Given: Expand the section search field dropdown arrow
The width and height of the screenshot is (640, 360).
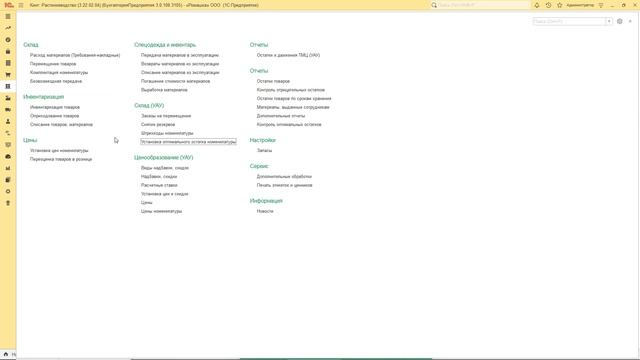Looking at the screenshot, I should pos(609,21).
